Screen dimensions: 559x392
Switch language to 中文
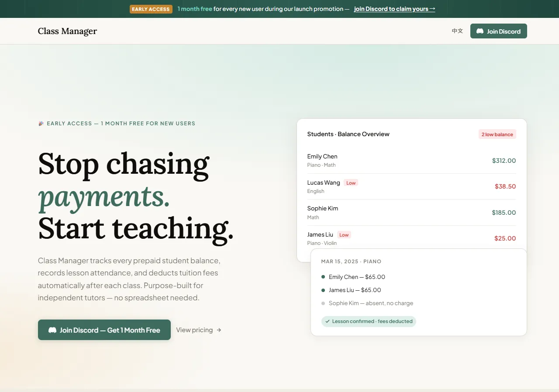pos(457,31)
